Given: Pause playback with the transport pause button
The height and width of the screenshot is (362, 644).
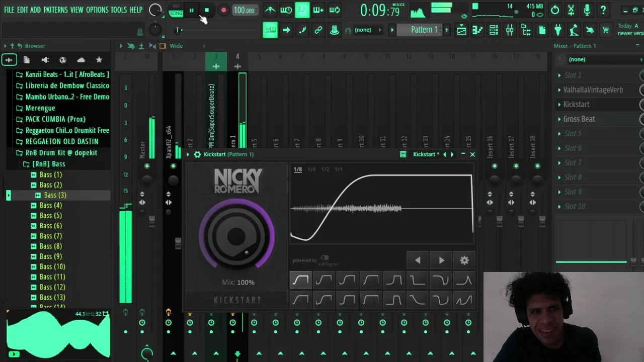Looking at the screenshot, I should (192, 10).
